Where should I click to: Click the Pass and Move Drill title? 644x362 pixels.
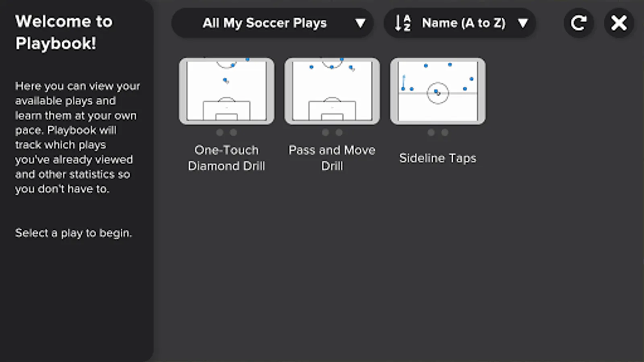point(332,158)
